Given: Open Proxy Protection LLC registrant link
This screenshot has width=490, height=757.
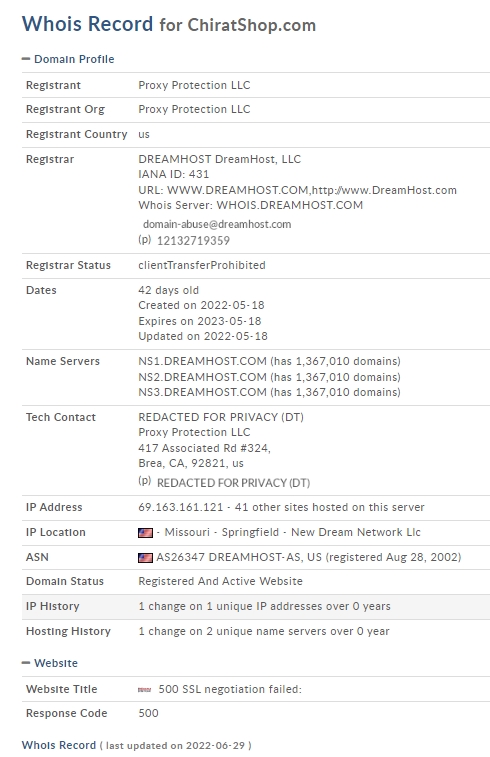Looking at the screenshot, I should (x=194, y=85).
